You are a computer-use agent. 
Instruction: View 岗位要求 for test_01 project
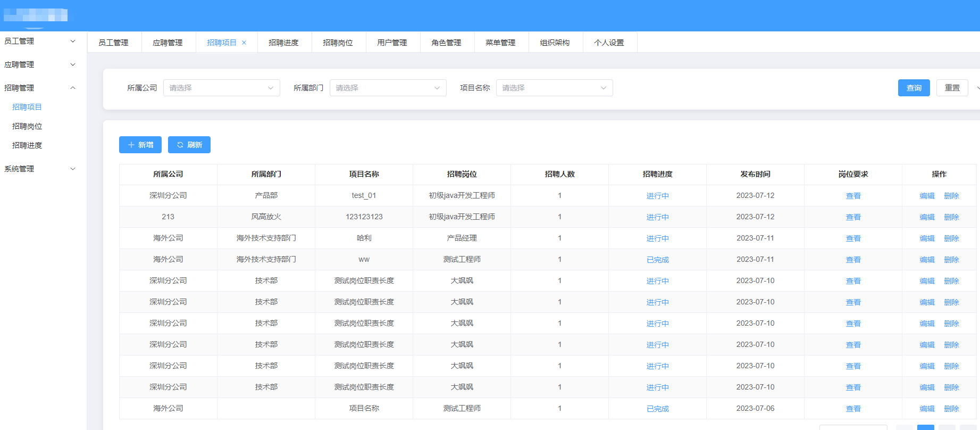pyautogui.click(x=853, y=196)
